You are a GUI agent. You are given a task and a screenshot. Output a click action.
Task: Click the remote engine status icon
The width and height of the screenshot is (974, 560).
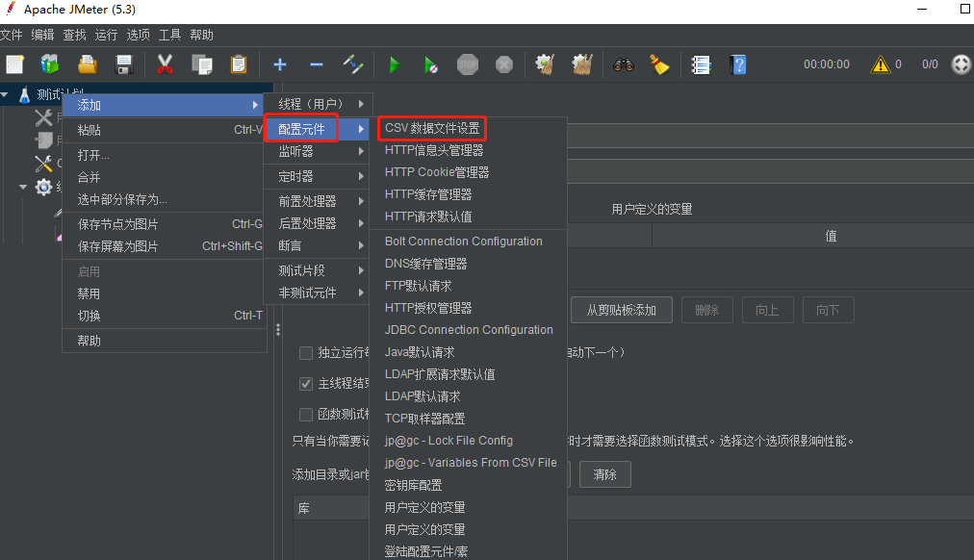pos(961,64)
